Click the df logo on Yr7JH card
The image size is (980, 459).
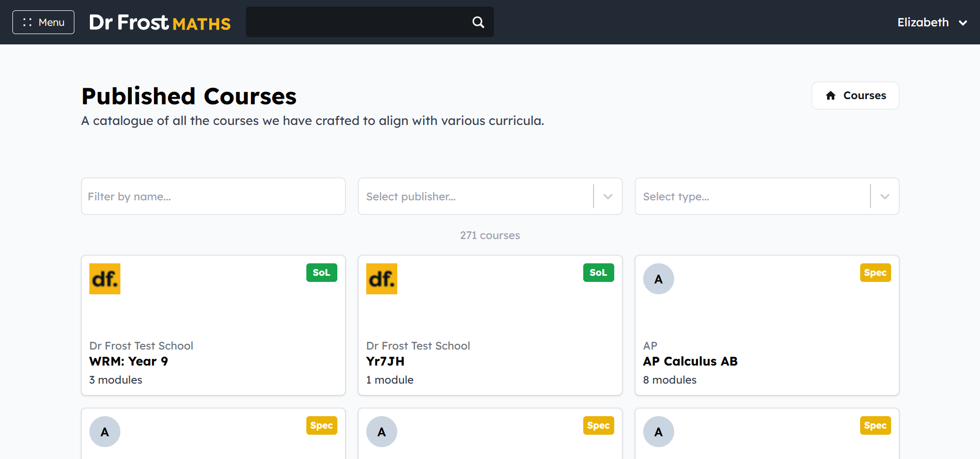[x=382, y=279]
